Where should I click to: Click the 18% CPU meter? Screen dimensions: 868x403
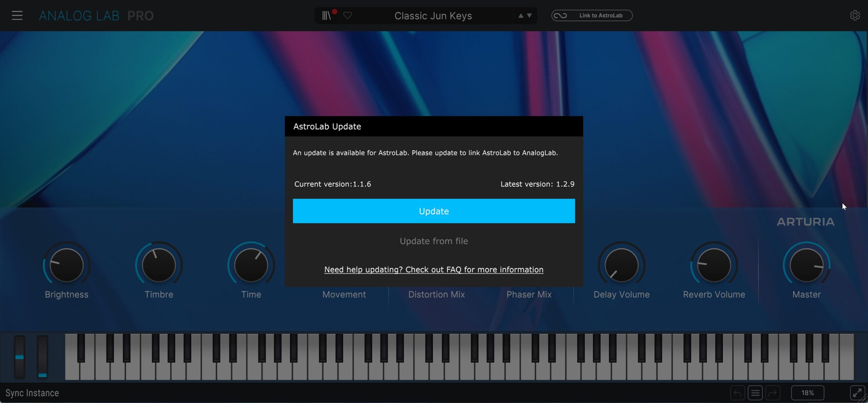807,393
